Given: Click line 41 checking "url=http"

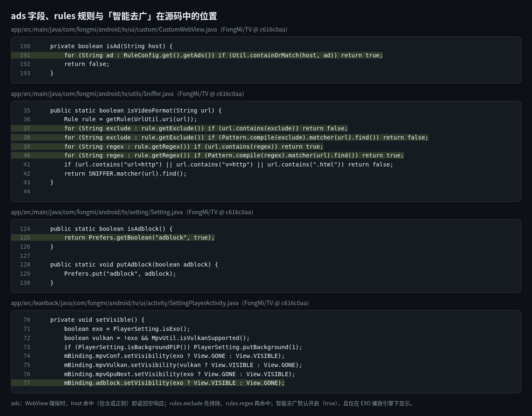Looking at the screenshot, I should [228, 164].
